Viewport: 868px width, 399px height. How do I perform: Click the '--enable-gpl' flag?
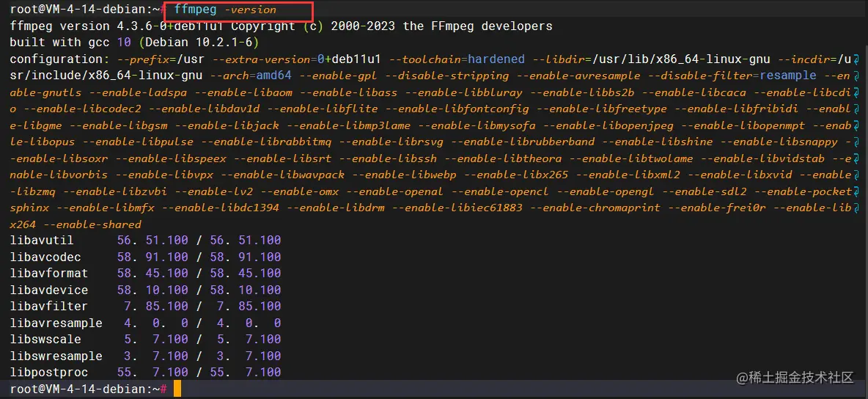pyautogui.click(x=339, y=76)
